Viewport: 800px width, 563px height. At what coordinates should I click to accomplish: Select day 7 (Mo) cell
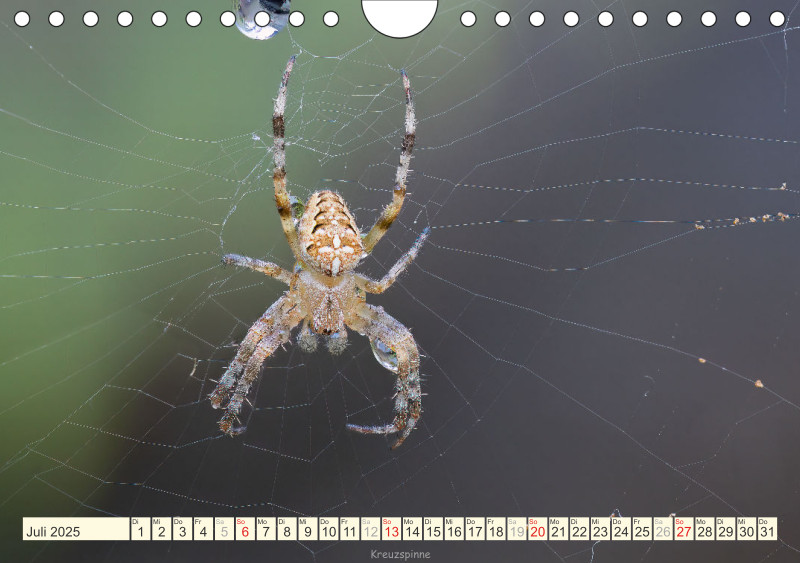pos(266,529)
